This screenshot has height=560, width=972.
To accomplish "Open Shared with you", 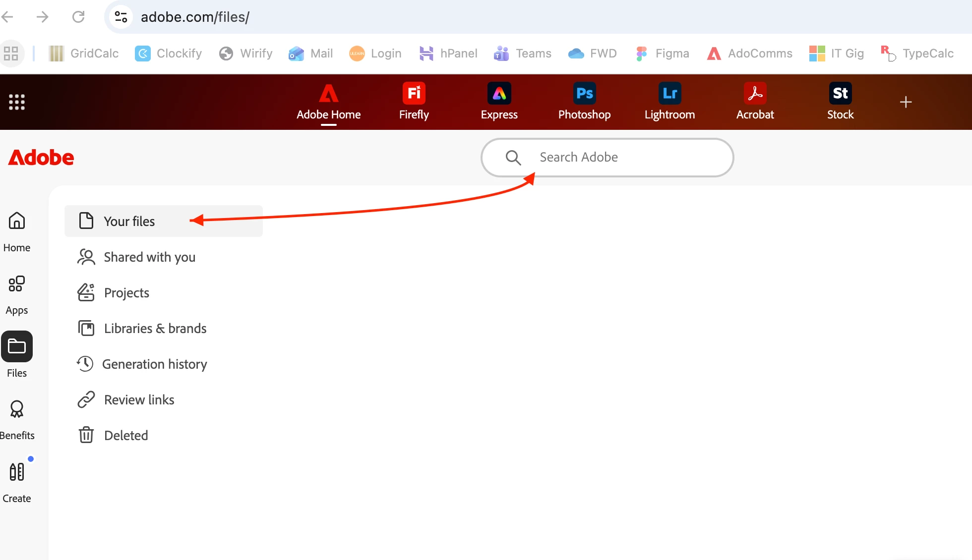I will pos(149,257).
